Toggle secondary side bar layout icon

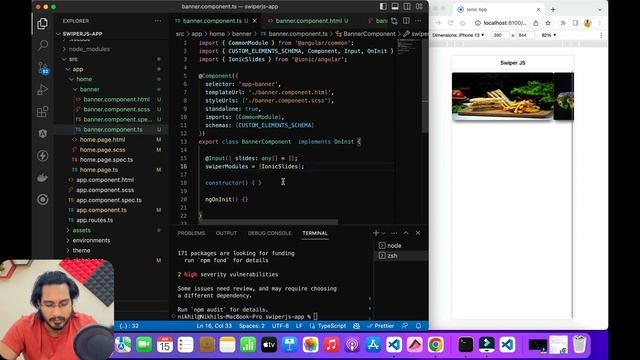[x=407, y=7]
